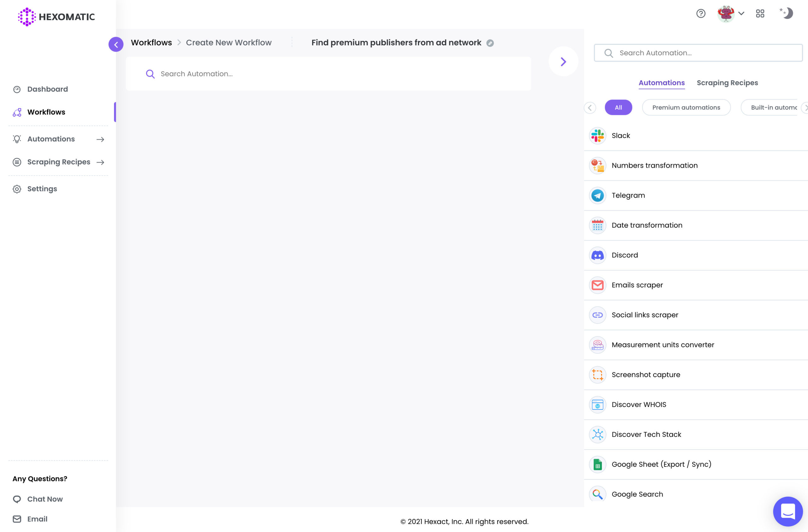Open Dashboard from the sidebar
This screenshot has height=532, width=808.
(47, 89)
